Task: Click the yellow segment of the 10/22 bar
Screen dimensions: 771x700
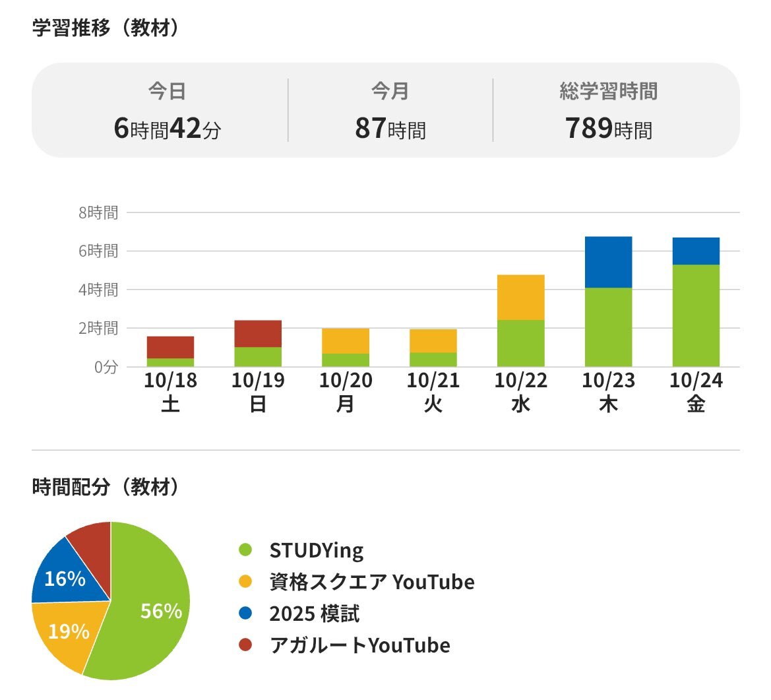Action: point(520,297)
